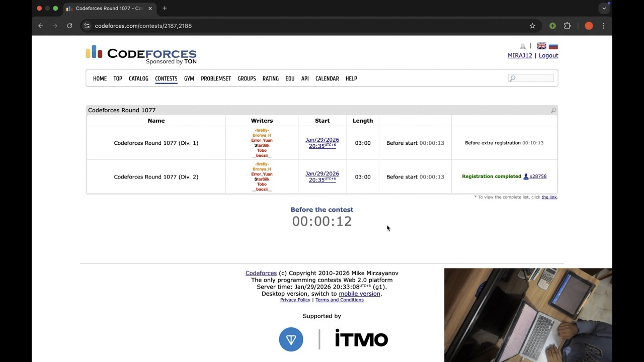Click the participants icon beside x28758
Viewport: 644px width, 362px height.
click(526, 176)
